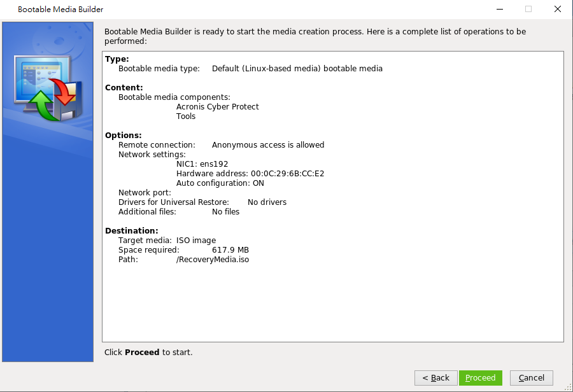Image resolution: width=573 pixels, height=392 pixels.
Task: Click the 'Bootable media type:' label
Action: tap(159, 68)
